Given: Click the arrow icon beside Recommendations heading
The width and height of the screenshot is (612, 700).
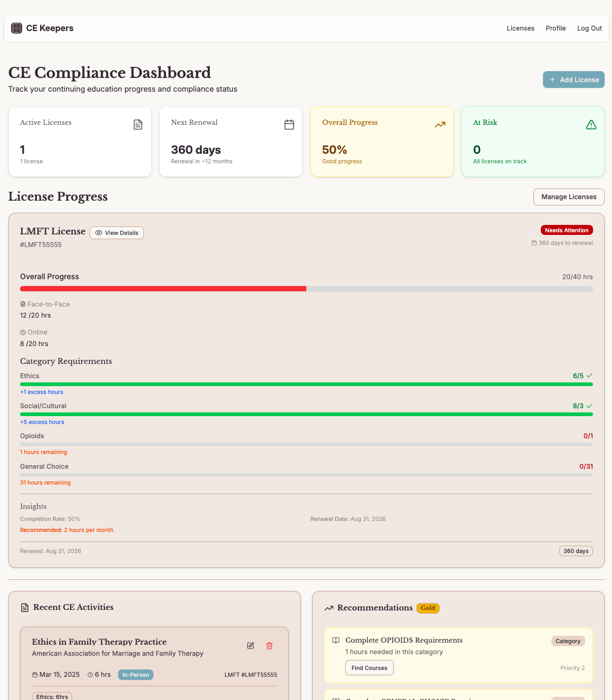Looking at the screenshot, I should [x=328, y=607].
